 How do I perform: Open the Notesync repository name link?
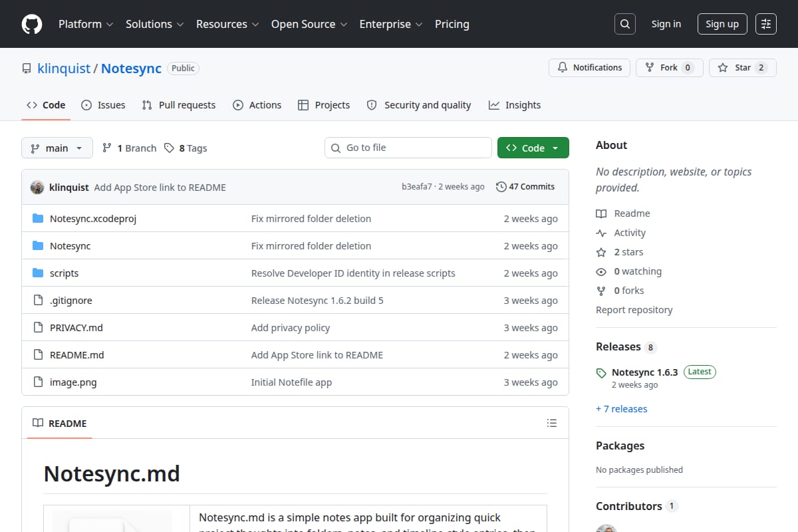tap(132, 68)
